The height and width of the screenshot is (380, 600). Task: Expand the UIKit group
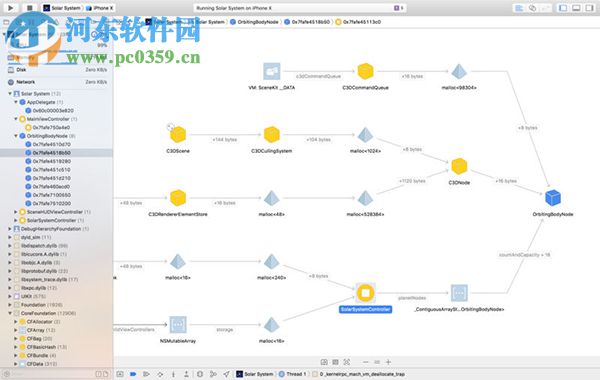pos(10,296)
